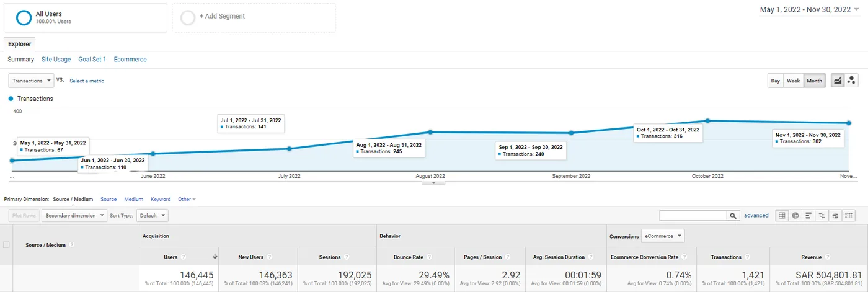This screenshot has width=868, height=292.
Task: Click help icon beside Pages / Session
Action: (x=508, y=257)
